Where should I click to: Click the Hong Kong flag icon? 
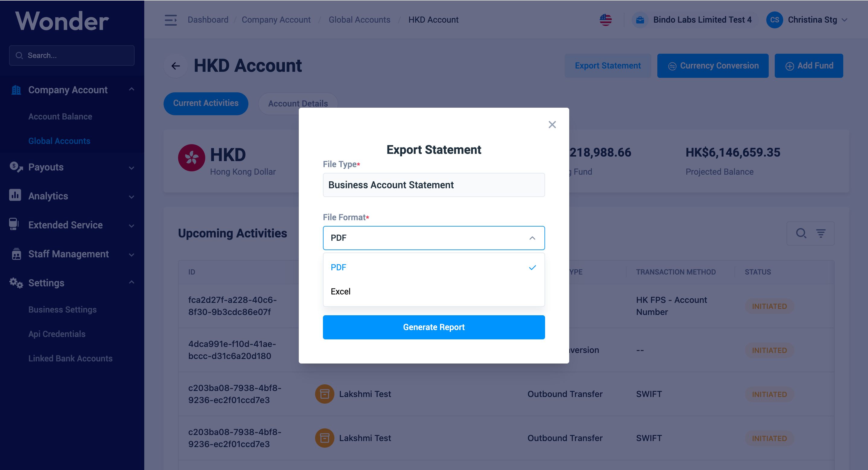tap(191, 158)
